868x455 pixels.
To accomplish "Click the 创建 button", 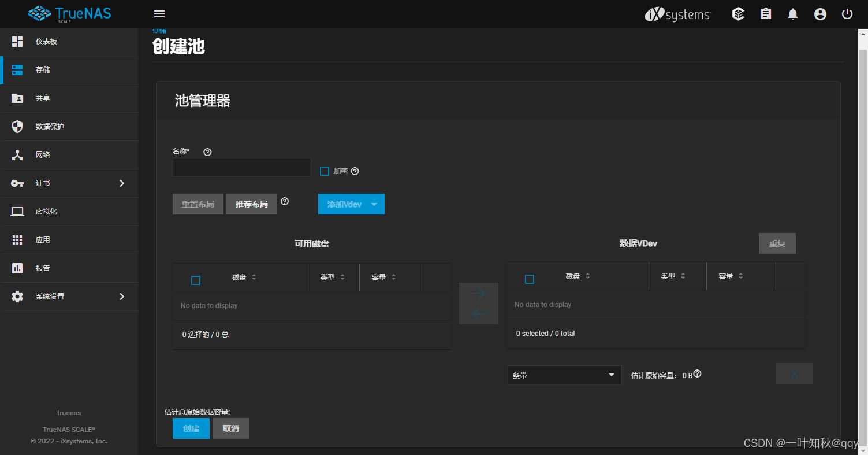I will click(191, 428).
